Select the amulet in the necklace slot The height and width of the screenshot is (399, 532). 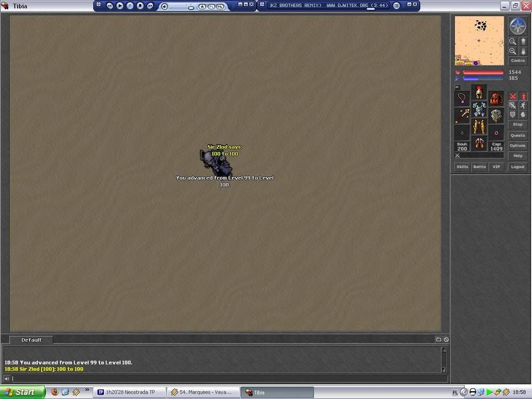462,98
